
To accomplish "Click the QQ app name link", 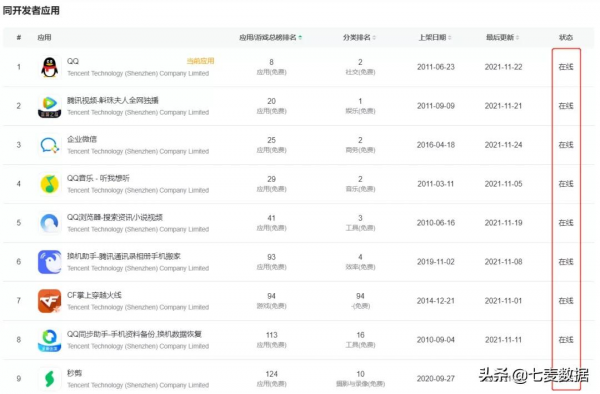I will pyautogui.click(x=73, y=61).
